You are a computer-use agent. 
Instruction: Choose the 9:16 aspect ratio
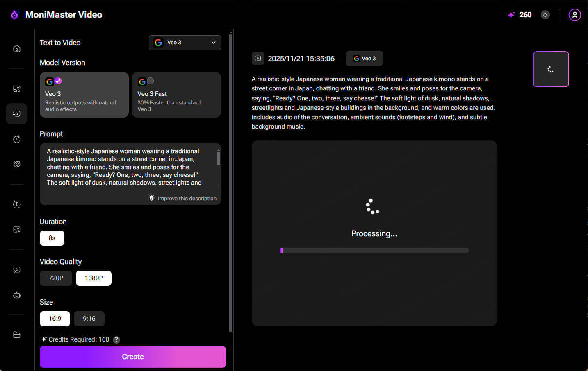point(89,319)
